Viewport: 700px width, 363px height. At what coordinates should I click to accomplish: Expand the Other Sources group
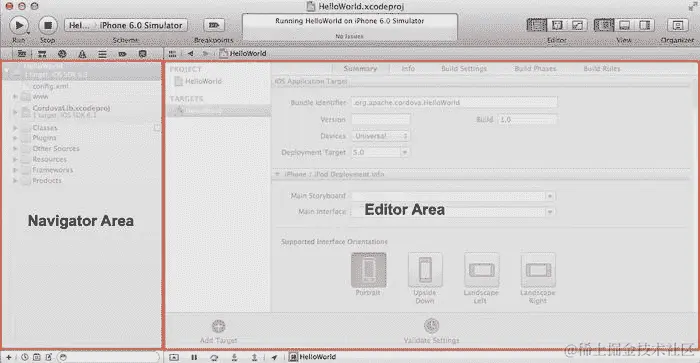tap(15, 149)
